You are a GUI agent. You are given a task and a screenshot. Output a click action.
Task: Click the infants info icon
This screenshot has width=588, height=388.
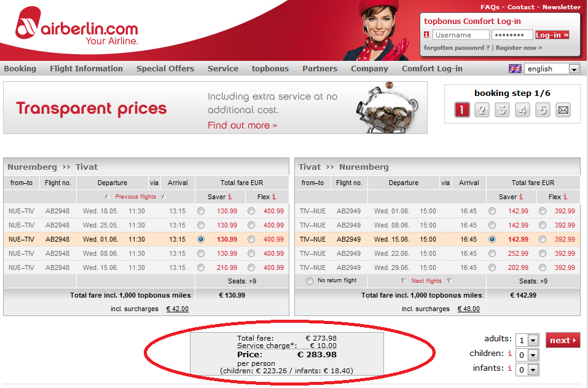(x=510, y=368)
